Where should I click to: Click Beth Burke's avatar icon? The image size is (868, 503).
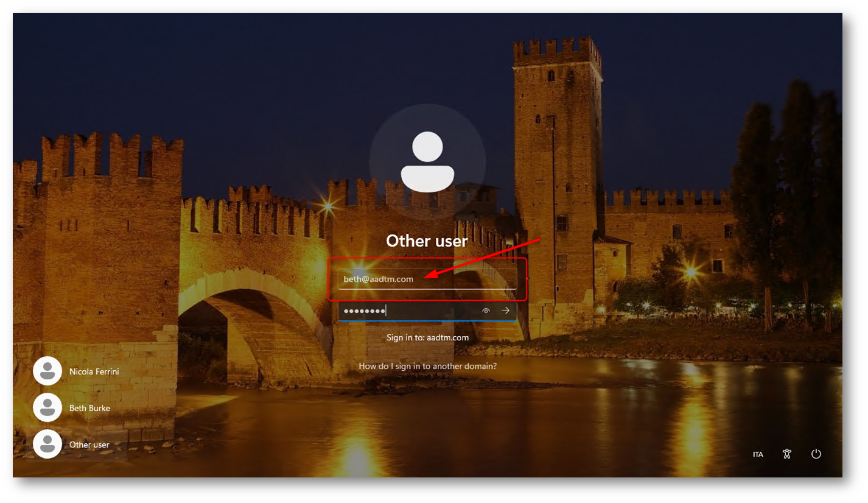click(47, 408)
